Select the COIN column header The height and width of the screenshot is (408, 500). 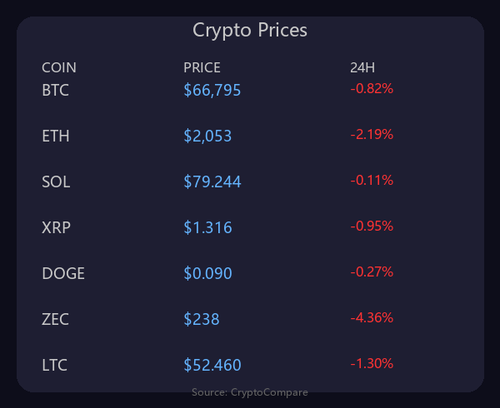point(59,68)
